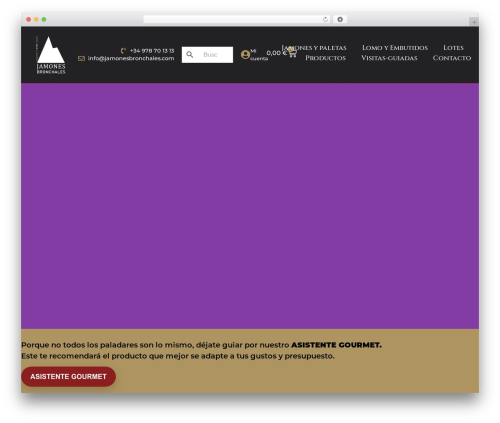
Task: View cart total 0,00 €
Action: 276,53
